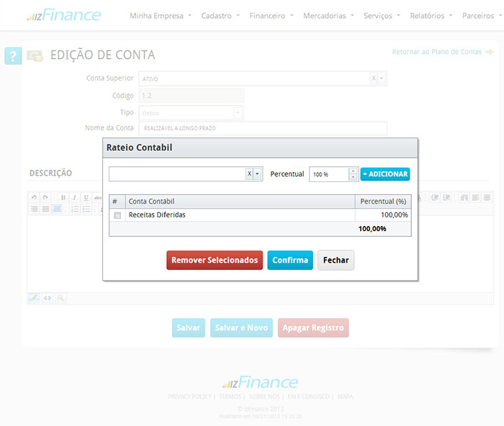Click Remover Selecionados button

(215, 260)
